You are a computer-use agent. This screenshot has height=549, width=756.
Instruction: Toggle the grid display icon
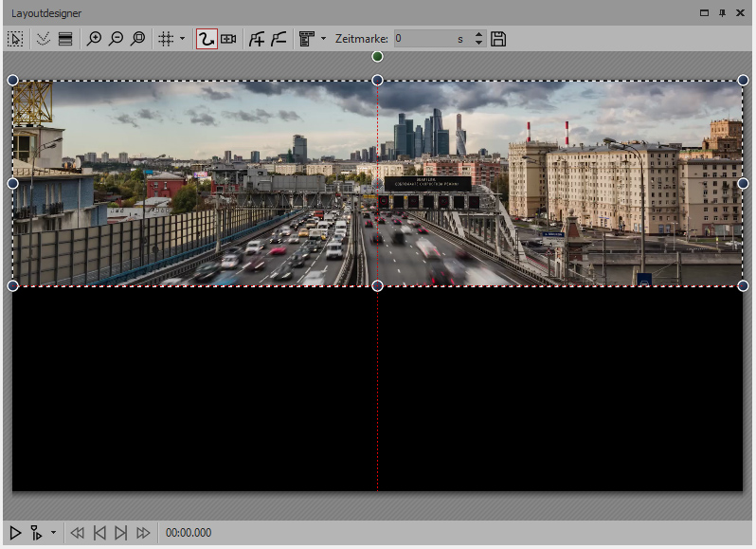[x=165, y=39]
